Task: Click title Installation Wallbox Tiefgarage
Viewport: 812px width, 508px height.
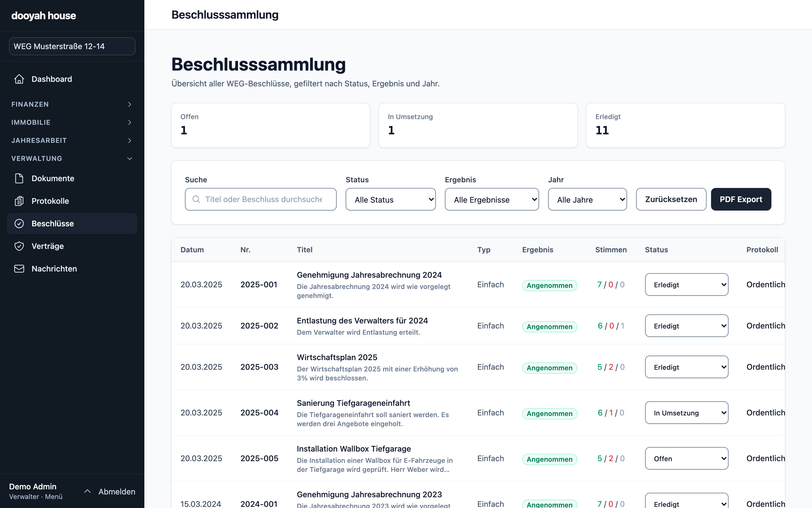Action: click(354, 448)
